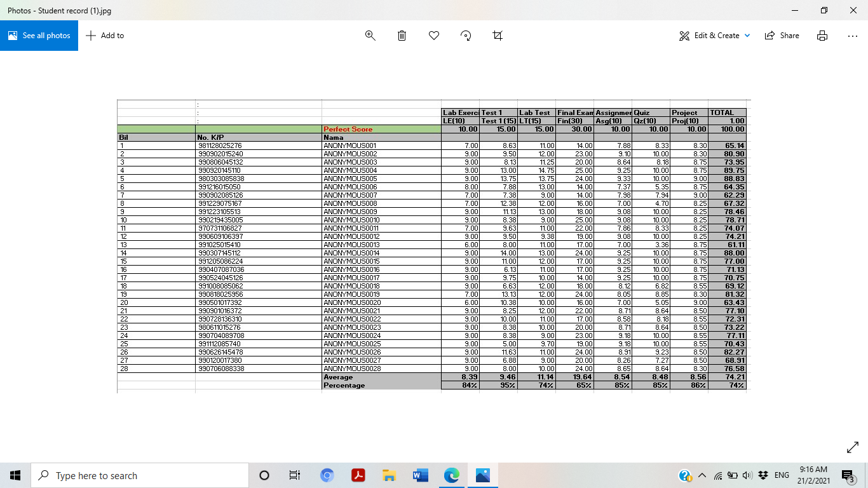The height and width of the screenshot is (488, 868).
Task: Click the Get Help tray icon
Action: click(x=685, y=475)
